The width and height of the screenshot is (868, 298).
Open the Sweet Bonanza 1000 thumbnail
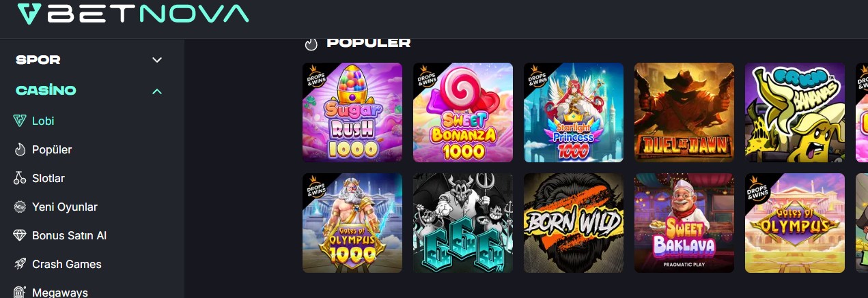coord(463,113)
